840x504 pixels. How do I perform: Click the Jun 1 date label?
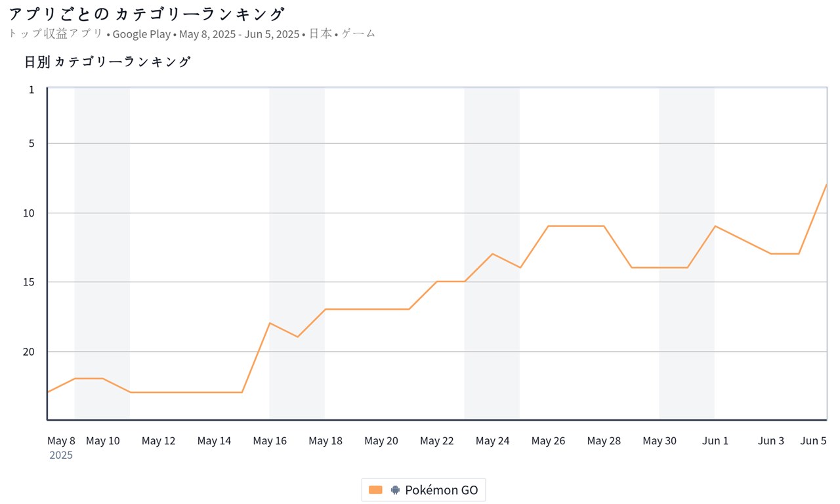715,441
